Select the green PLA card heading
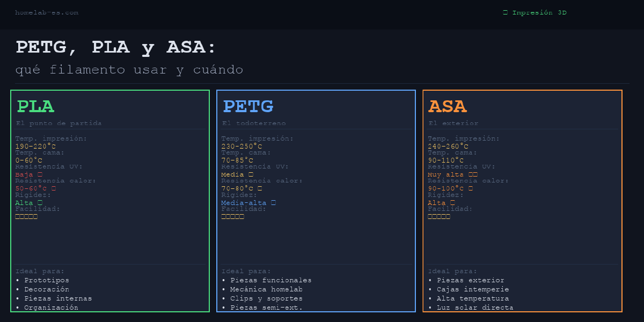This screenshot has height=322, width=644. (x=35, y=106)
